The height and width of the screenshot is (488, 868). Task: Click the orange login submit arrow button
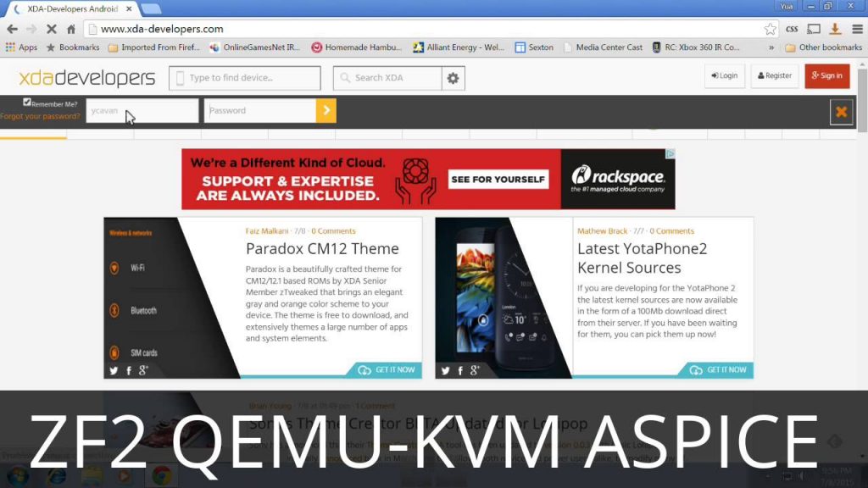(x=325, y=110)
